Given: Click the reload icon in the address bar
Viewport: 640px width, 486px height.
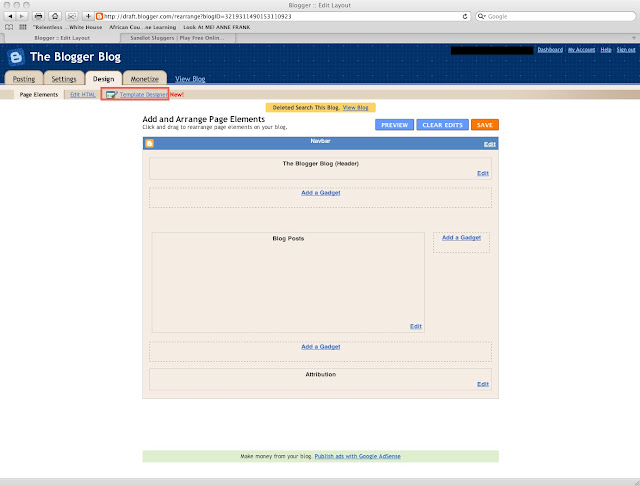Looking at the screenshot, I should point(465,16).
